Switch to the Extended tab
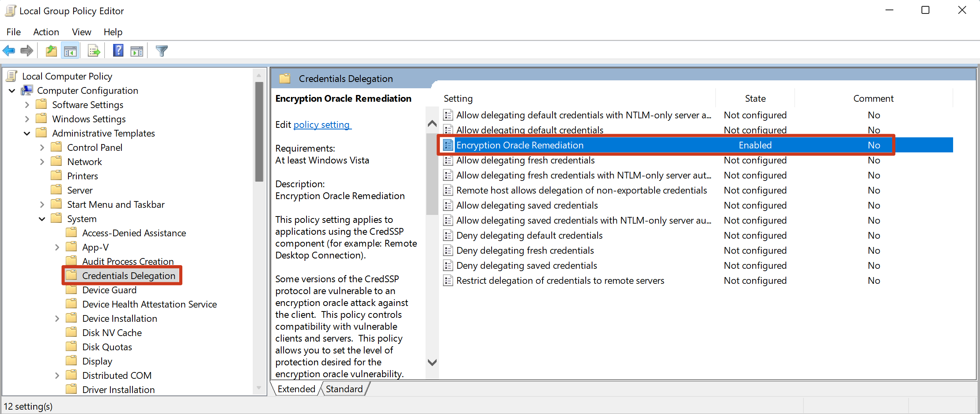 [x=297, y=389]
